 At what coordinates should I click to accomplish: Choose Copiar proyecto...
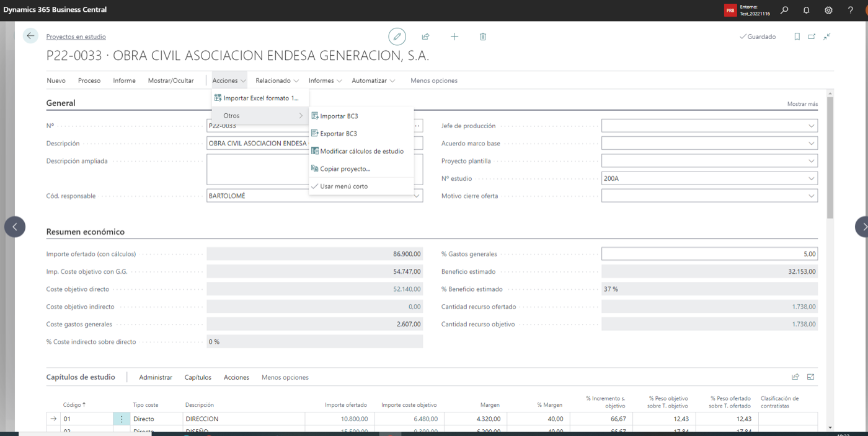click(361, 168)
